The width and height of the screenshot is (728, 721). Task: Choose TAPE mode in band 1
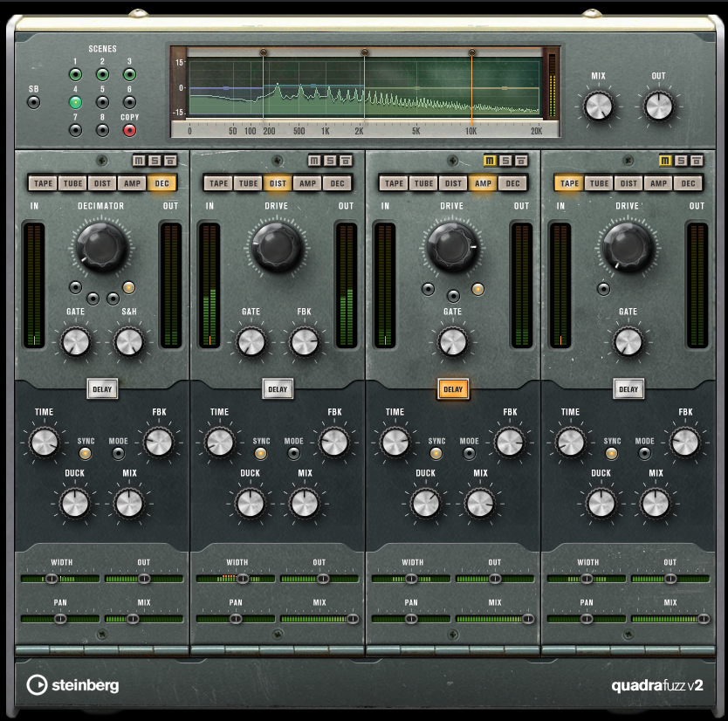point(43,183)
